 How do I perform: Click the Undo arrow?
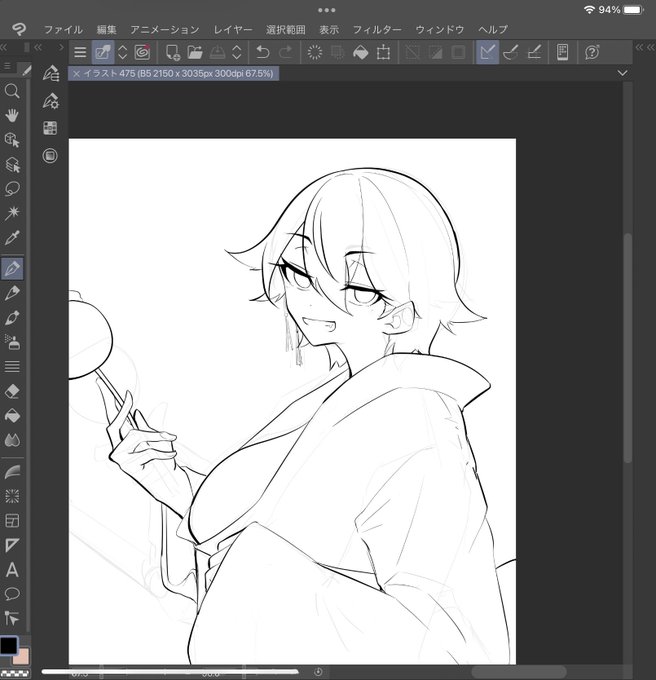[262, 52]
